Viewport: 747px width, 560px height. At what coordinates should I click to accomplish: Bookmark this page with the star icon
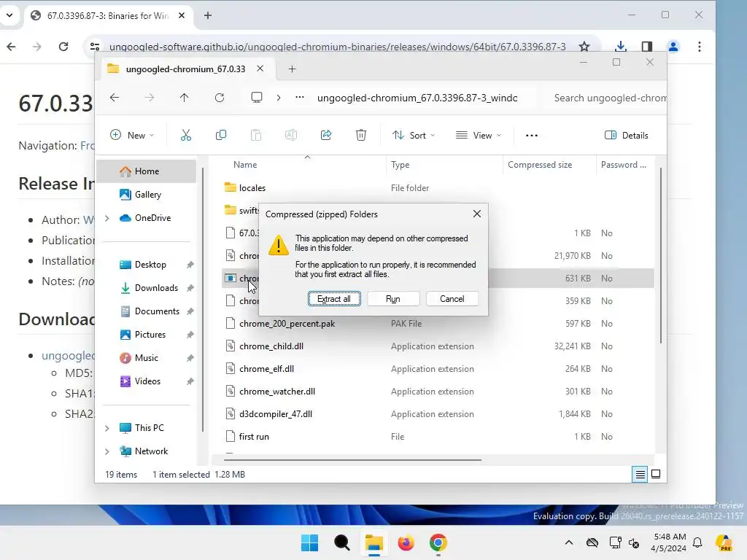pyautogui.click(x=584, y=47)
